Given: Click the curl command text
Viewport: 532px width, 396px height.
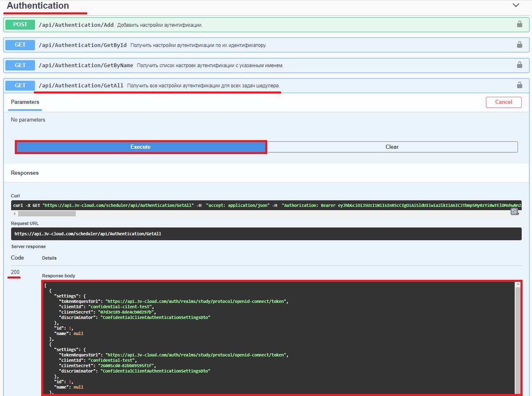Looking at the screenshot, I should (x=266, y=205).
